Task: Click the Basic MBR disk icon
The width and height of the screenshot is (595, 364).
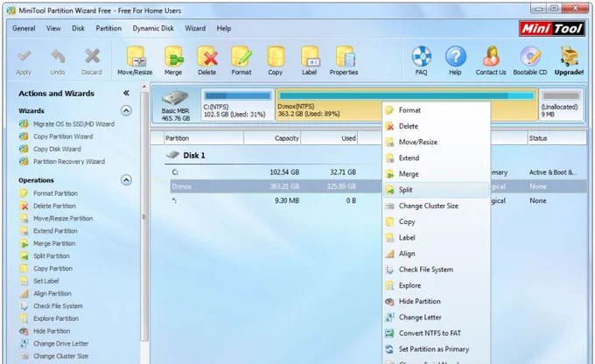Action: [175, 98]
